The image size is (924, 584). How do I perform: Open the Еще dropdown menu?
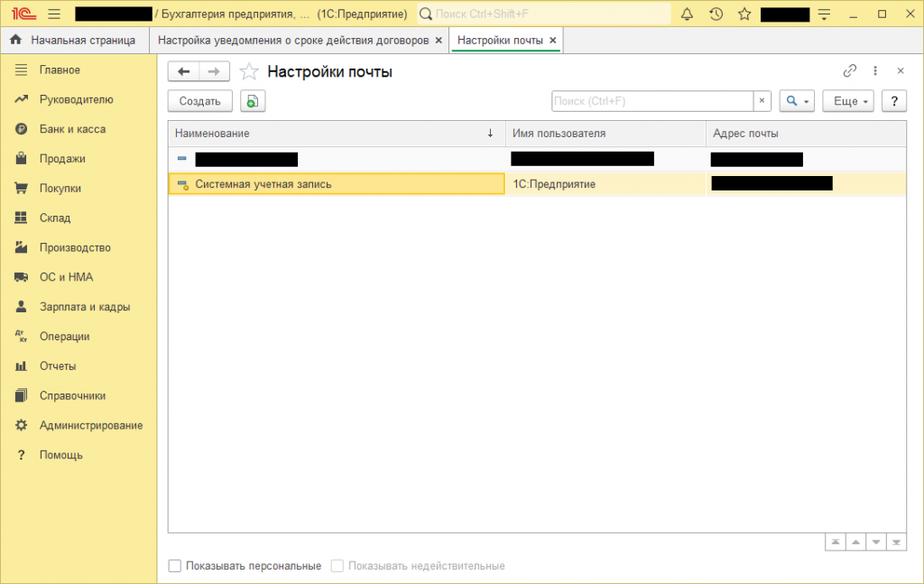[848, 101]
